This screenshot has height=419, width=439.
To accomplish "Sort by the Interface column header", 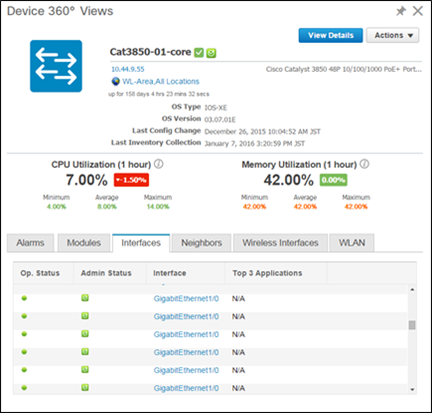I will [186, 273].
